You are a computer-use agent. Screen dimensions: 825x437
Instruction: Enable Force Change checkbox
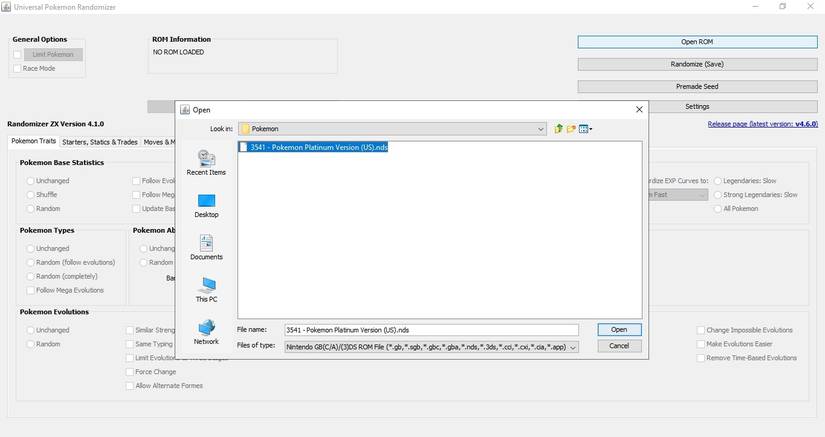(x=129, y=372)
